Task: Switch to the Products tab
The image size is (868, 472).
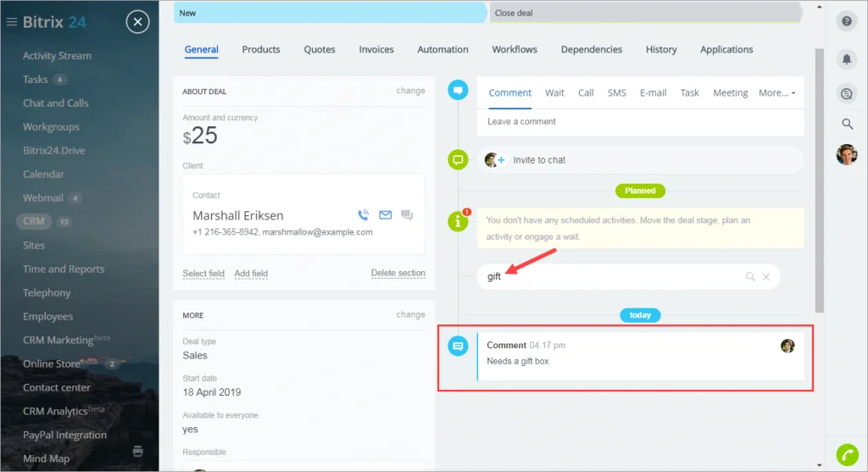Action: pos(261,49)
